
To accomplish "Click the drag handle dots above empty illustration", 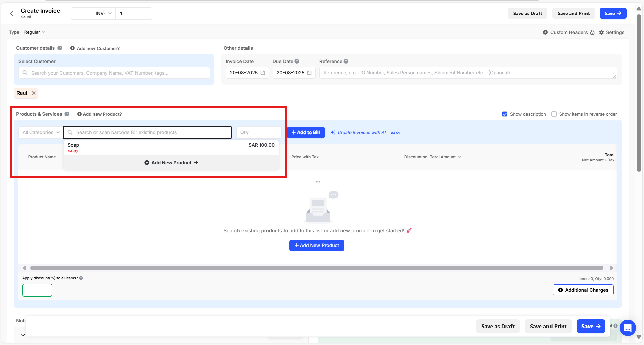I will (318, 182).
